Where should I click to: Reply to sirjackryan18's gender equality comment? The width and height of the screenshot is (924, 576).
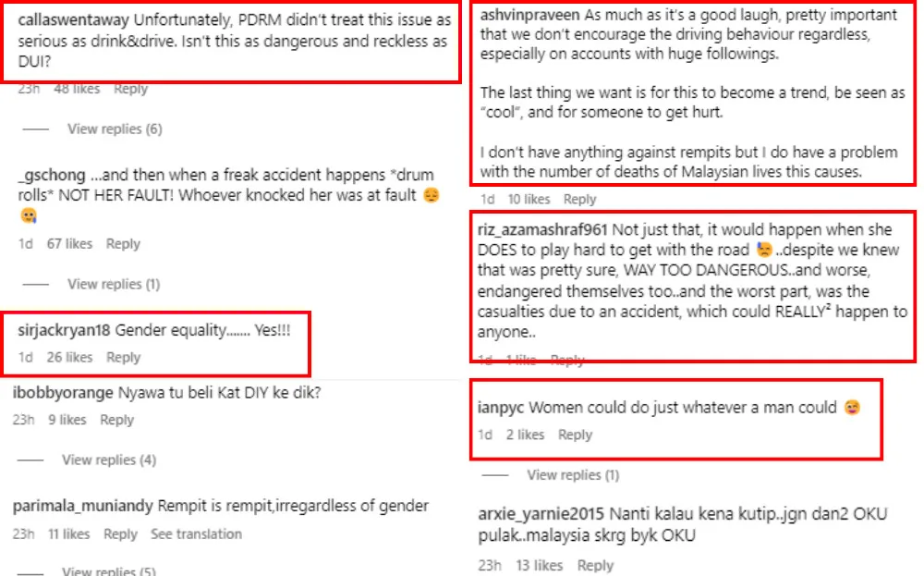click(123, 357)
